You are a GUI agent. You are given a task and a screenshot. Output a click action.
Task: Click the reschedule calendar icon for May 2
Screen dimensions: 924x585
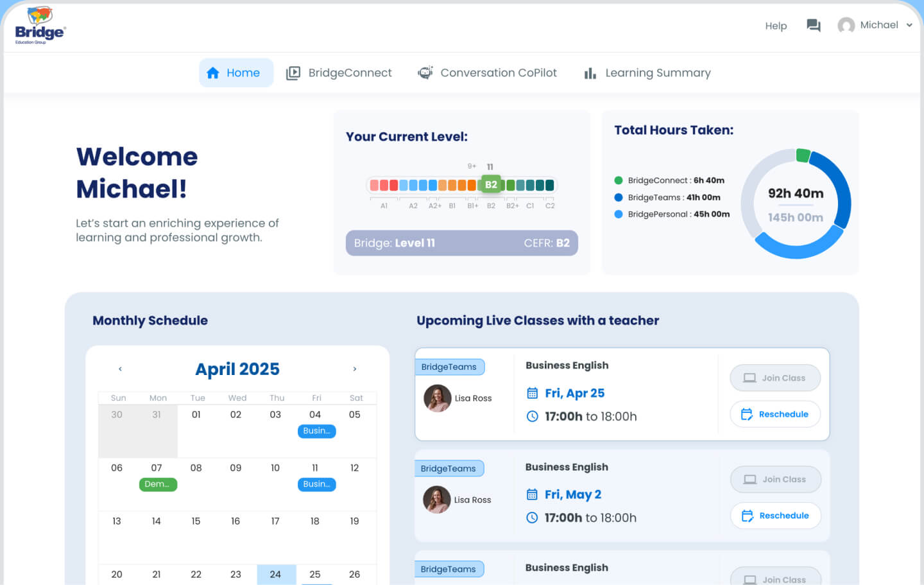pos(748,516)
